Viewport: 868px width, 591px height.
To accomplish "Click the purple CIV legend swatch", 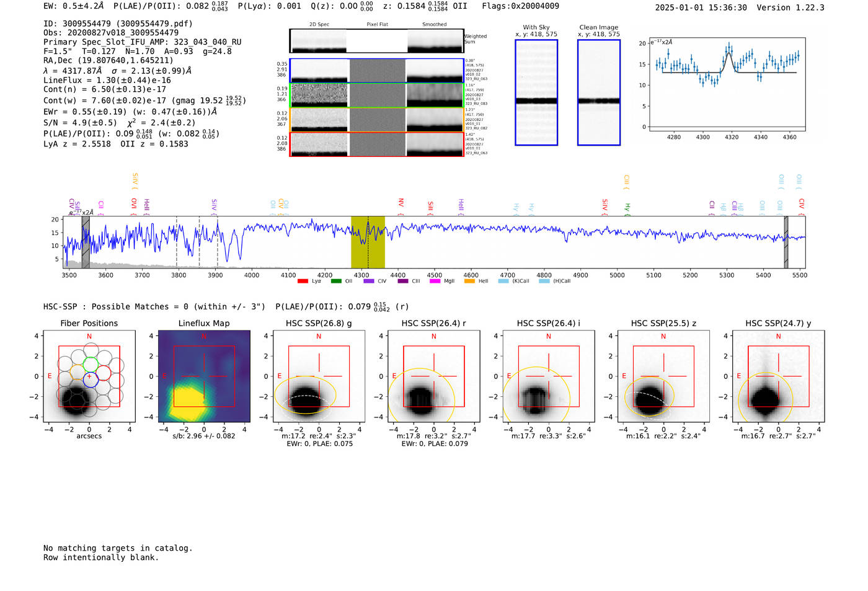I will [x=369, y=281].
